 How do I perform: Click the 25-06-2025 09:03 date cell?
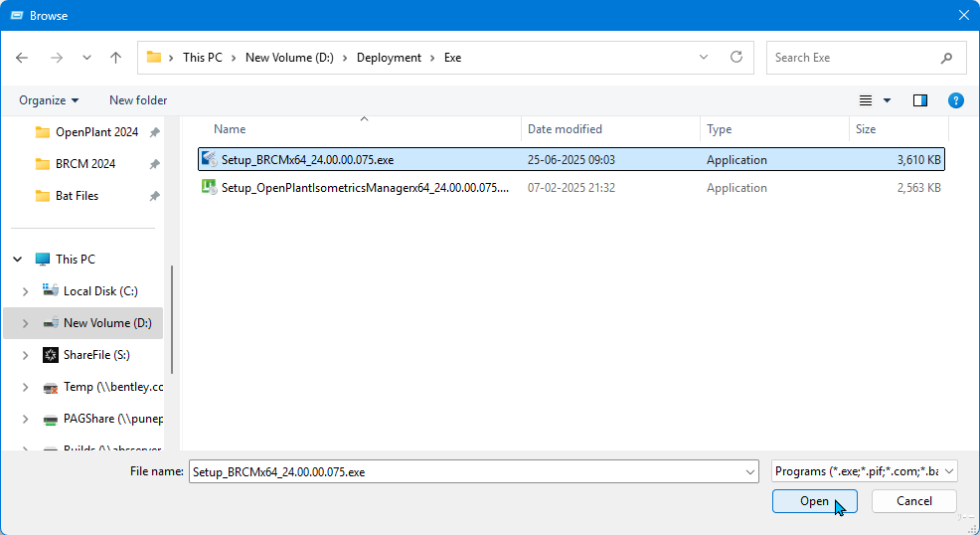[572, 159]
